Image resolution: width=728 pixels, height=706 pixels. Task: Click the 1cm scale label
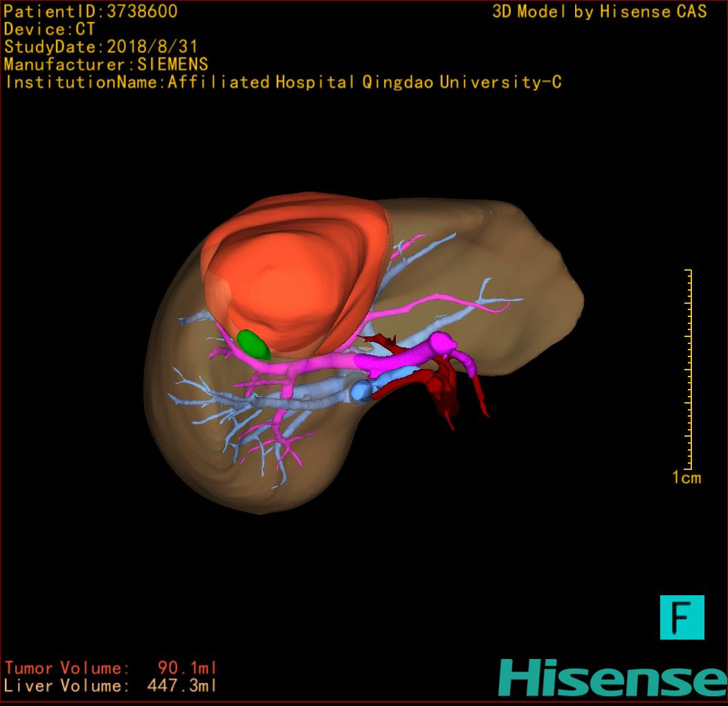(686, 478)
